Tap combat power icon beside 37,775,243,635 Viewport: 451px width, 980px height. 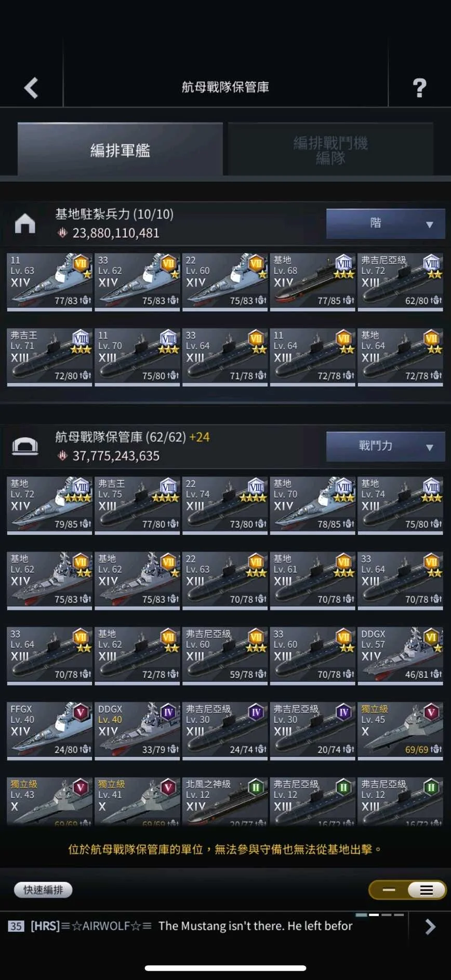point(62,455)
